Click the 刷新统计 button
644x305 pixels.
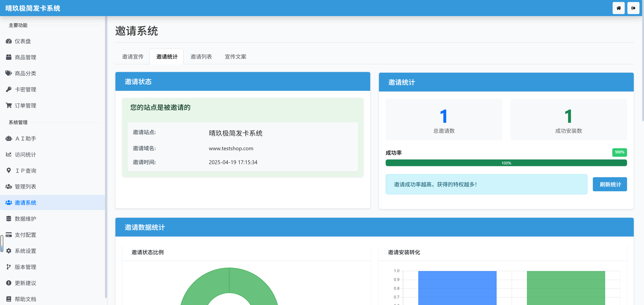[610, 184]
